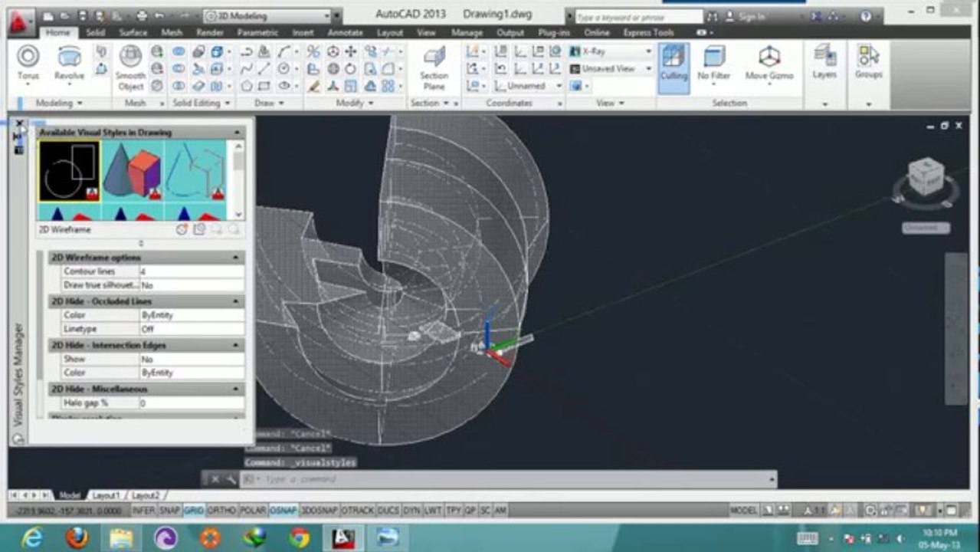Click the keyword search input field
This screenshot has width=980, height=552.
coord(637,16)
